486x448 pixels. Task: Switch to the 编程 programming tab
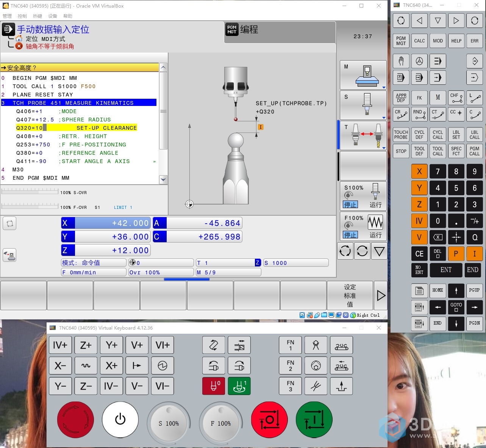point(280,32)
